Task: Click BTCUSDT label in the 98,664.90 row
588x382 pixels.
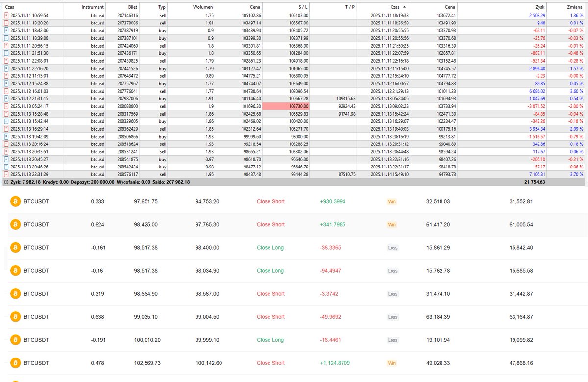Action: click(36, 294)
